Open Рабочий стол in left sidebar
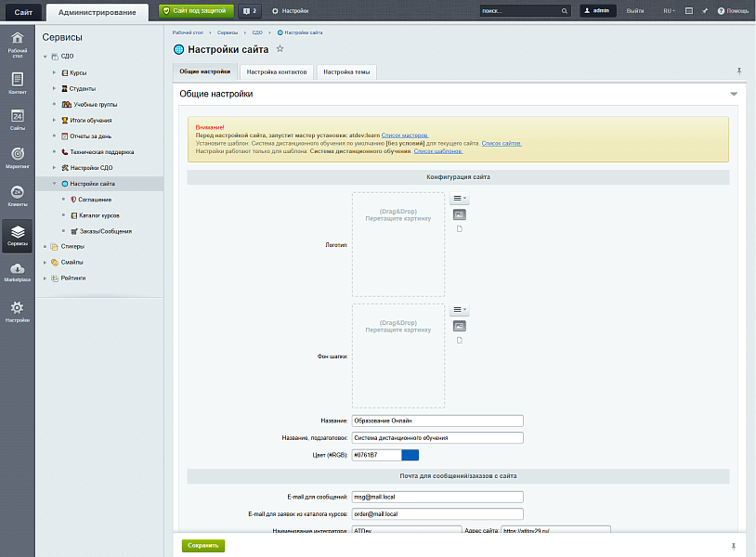This screenshot has width=756, height=557. [x=17, y=44]
